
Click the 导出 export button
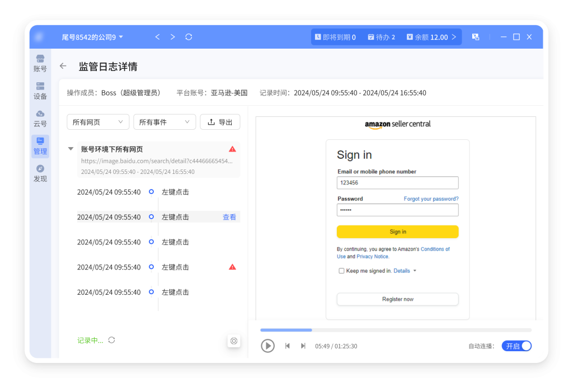click(220, 122)
